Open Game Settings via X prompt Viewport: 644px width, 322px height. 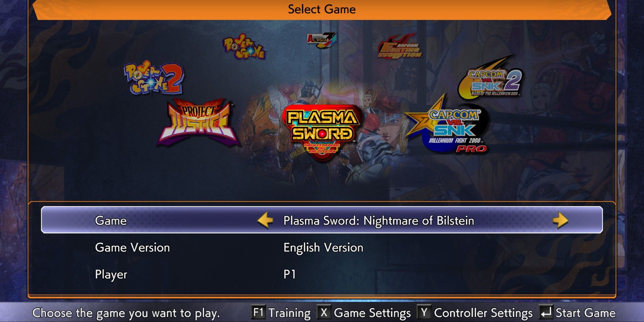click(364, 313)
